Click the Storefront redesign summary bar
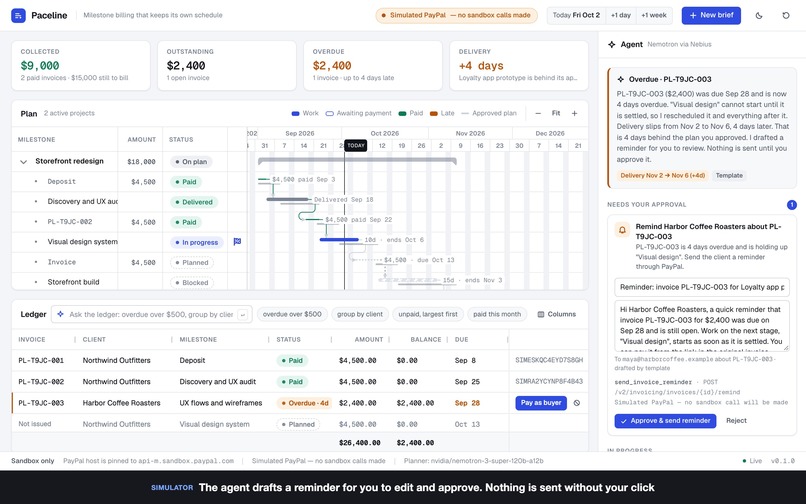Image resolution: width=806 pixels, height=504 pixels. (x=357, y=161)
